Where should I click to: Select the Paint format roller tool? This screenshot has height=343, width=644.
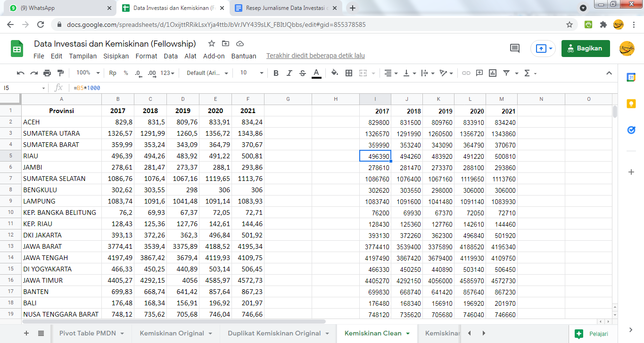point(60,73)
